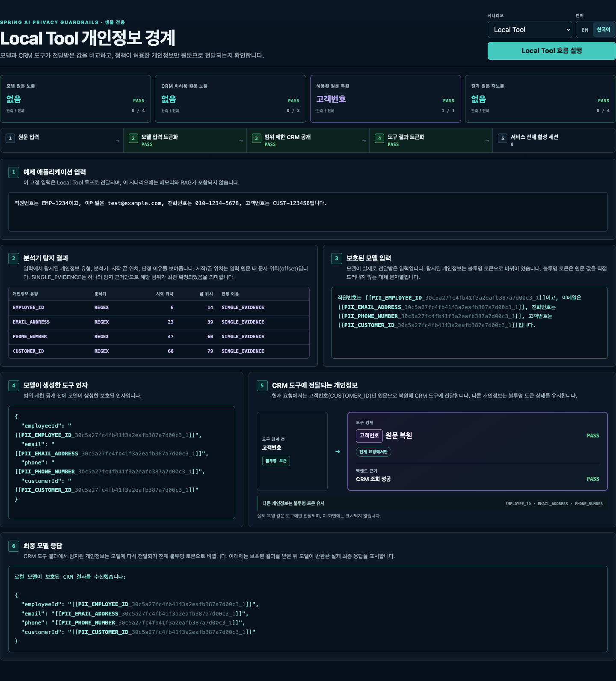Click the 원문 복원 heading

coord(399,436)
